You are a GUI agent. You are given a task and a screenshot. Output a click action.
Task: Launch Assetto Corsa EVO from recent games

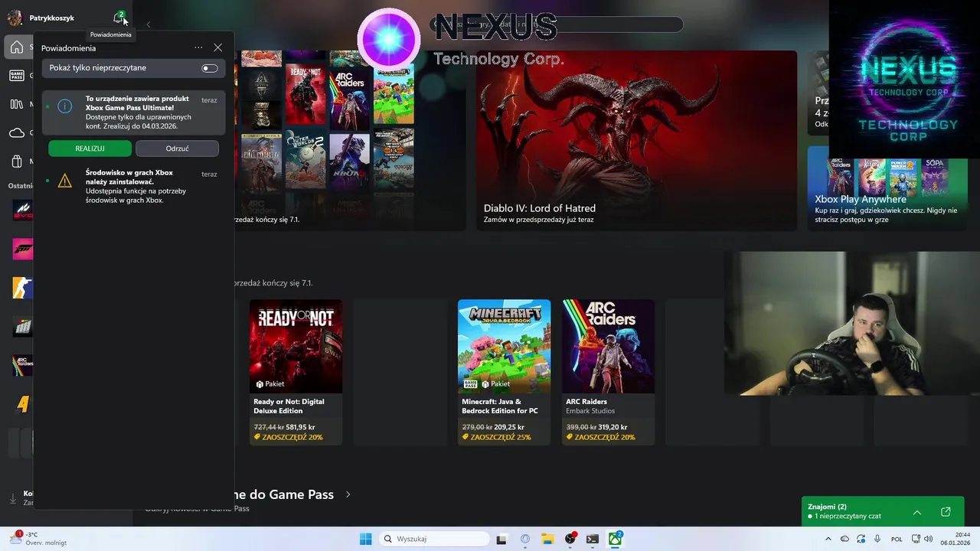[x=22, y=210]
